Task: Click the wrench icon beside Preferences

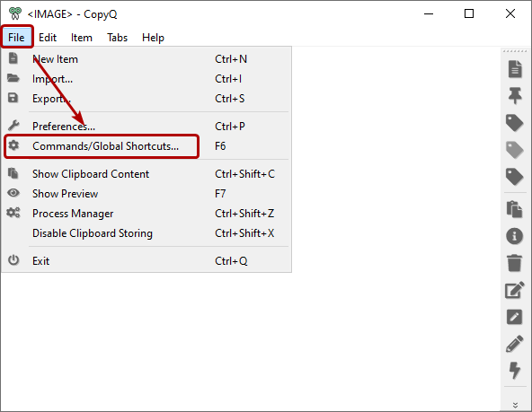Action: coord(13,126)
